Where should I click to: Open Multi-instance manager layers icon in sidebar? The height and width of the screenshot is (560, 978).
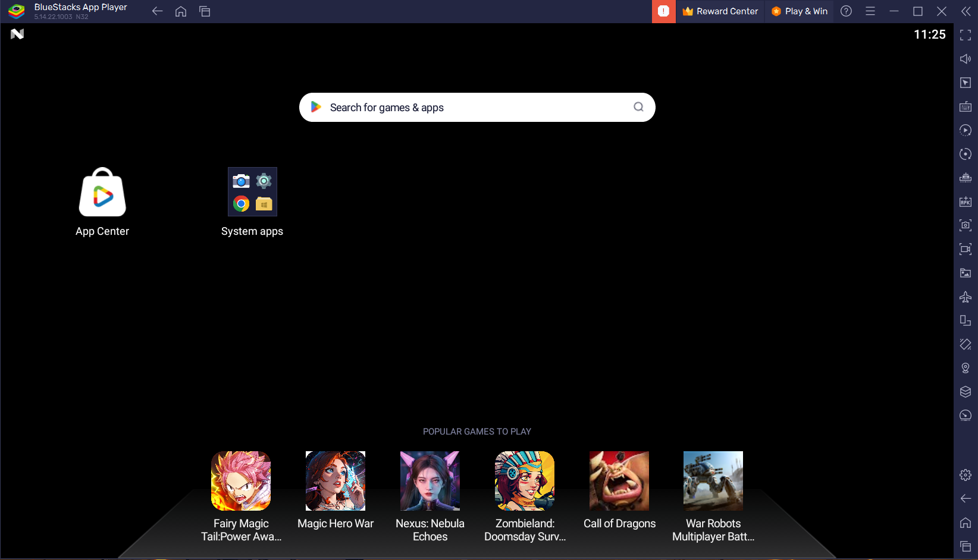[x=966, y=392]
